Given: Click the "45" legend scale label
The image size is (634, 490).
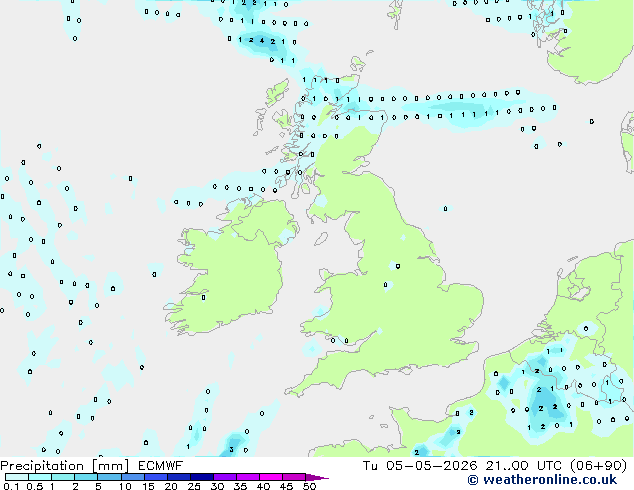Looking at the screenshot, I should (286, 486).
